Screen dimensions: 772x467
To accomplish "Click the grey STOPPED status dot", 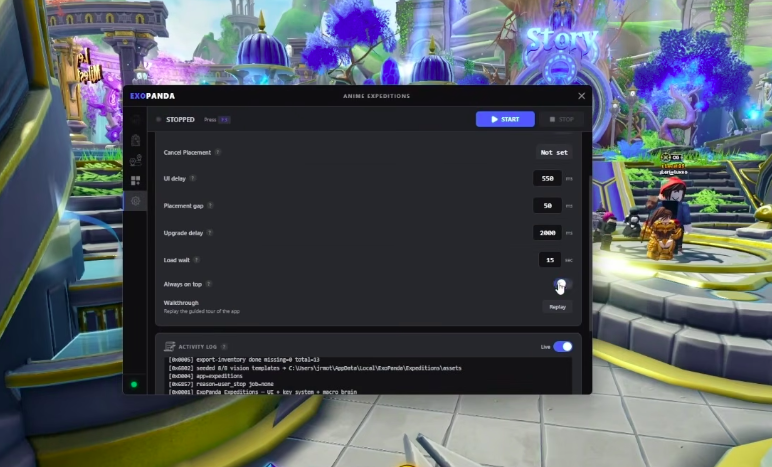I will pos(159,119).
